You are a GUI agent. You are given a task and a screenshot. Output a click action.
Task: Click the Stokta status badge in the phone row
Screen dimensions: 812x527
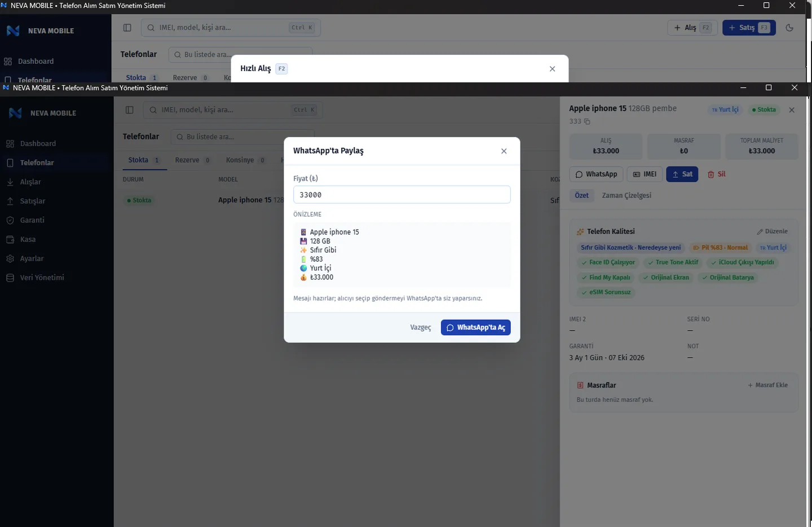[x=139, y=200]
